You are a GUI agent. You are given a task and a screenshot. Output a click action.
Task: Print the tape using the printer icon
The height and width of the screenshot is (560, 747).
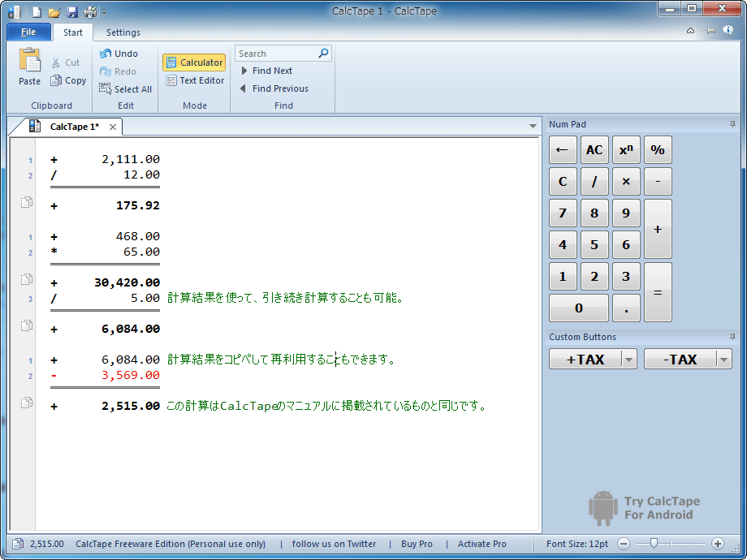[90, 11]
